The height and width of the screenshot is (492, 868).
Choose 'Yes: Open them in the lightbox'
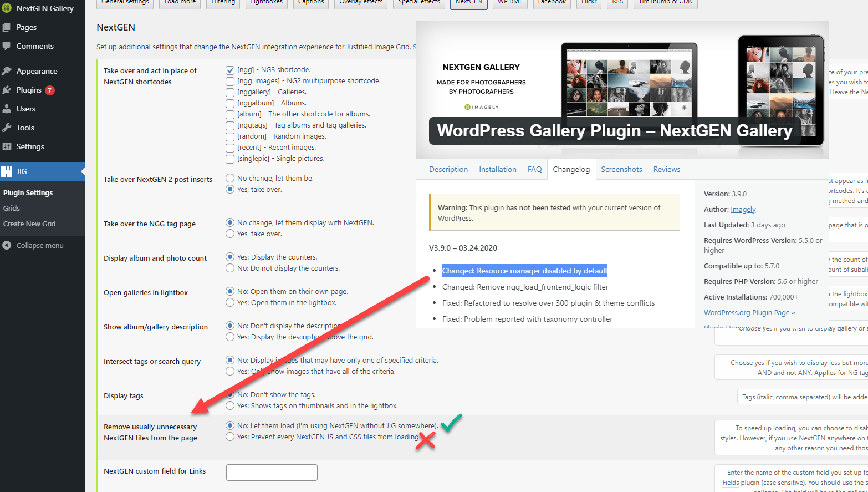pyautogui.click(x=230, y=302)
